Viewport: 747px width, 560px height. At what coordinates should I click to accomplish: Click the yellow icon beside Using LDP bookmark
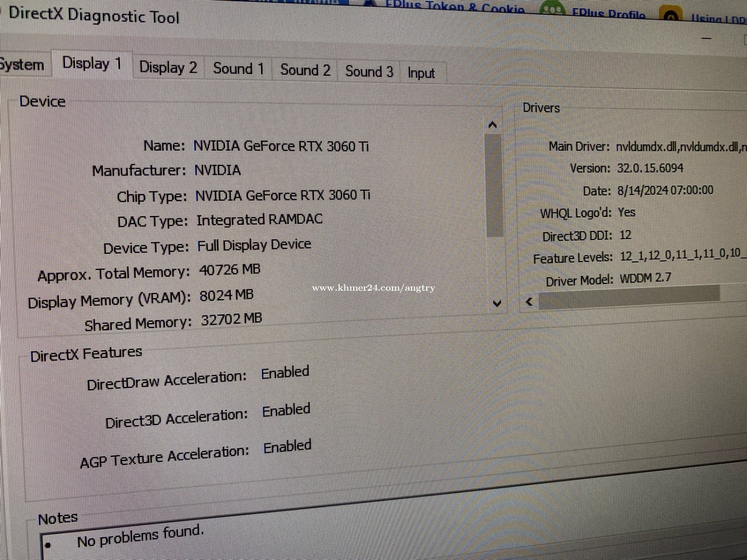[x=671, y=16]
